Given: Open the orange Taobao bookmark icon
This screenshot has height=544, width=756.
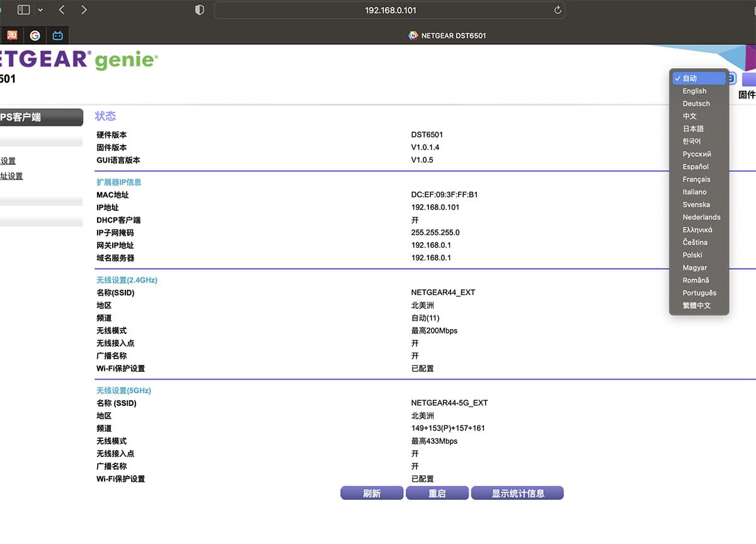Looking at the screenshot, I should click(x=12, y=35).
